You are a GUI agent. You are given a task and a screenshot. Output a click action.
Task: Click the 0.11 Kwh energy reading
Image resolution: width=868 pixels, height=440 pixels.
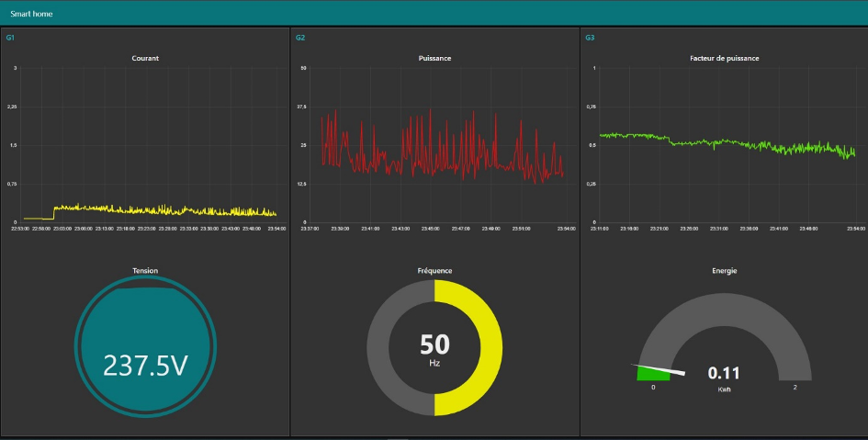pyautogui.click(x=724, y=374)
